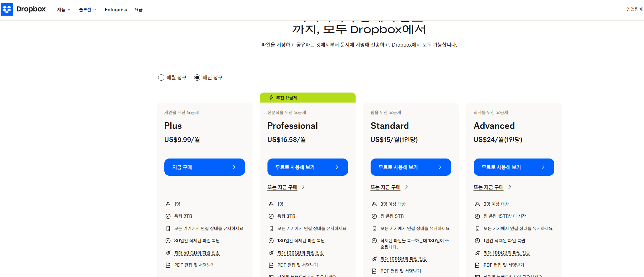The image size is (644, 277).
Task: Click 최대 100GB의 파일 전송 in Professional plan
Action: pos(300,253)
